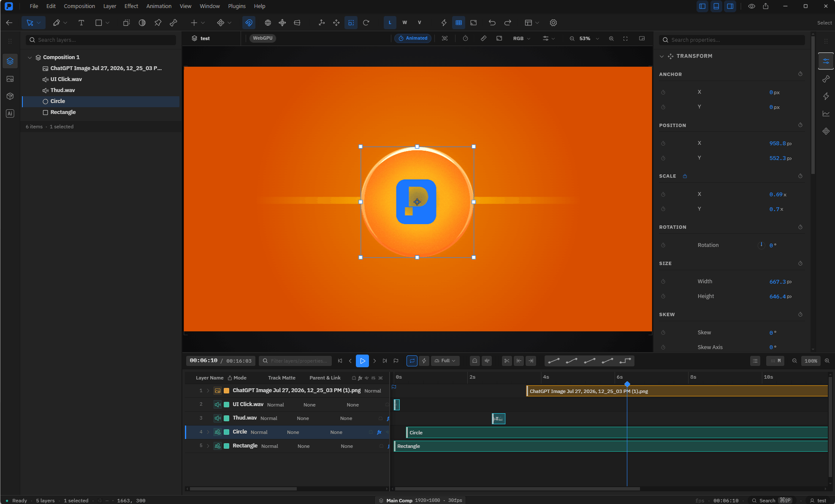This screenshot has height=504, width=835.
Task: Open the Settings gear
Action: pyautogui.click(x=553, y=23)
